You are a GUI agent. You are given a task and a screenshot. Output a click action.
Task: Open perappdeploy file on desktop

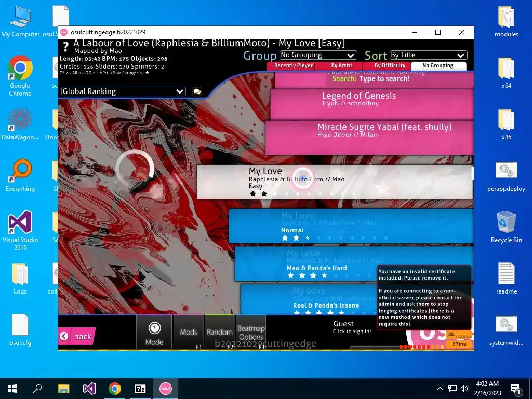[x=506, y=177]
